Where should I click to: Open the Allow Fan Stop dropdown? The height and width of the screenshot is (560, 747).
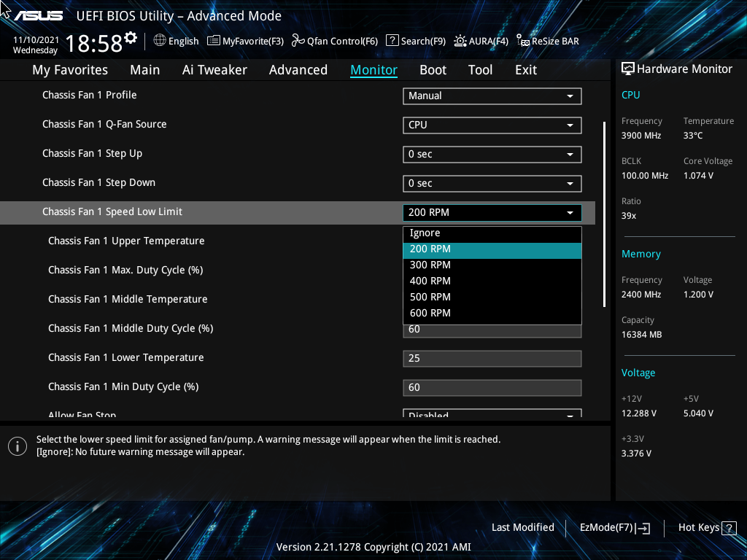click(492, 413)
